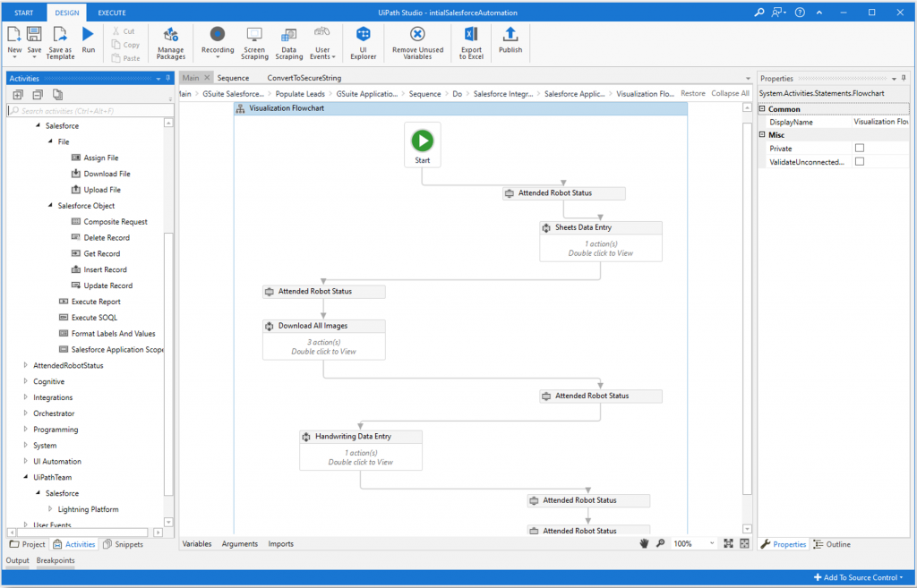Screen dimensions: 917x588
Task: Open UI Explorer
Action: pyautogui.click(x=364, y=43)
